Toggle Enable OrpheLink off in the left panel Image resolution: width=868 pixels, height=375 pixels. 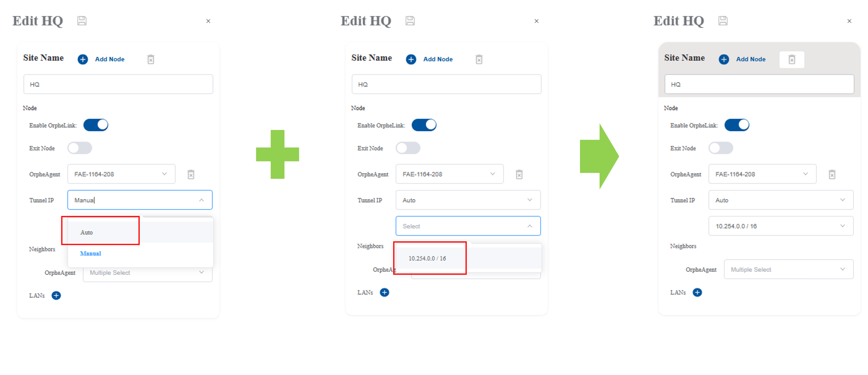[x=96, y=125]
